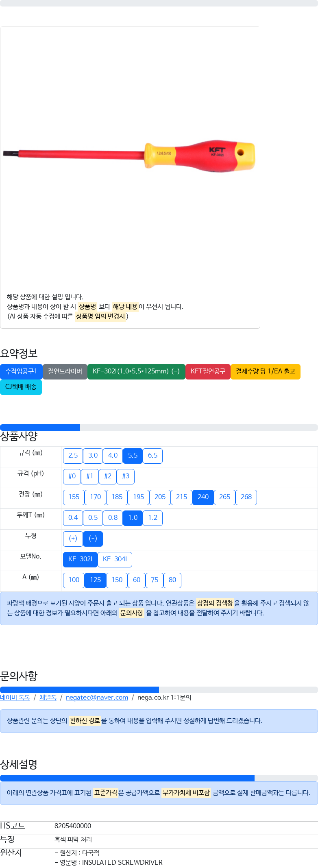This screenshot has width=318, height=868.
Task: Select the 6.5 size option
Action: pos(152,456)
